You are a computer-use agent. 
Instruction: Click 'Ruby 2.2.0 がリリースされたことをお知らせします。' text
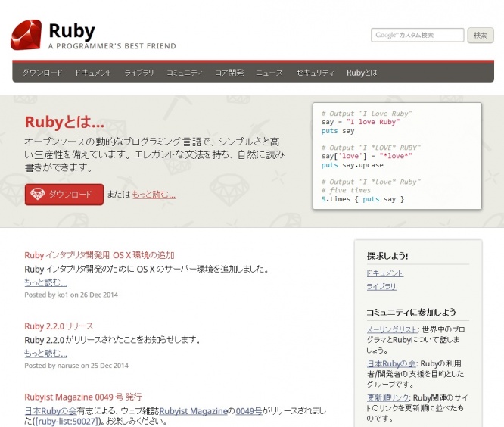coord(113,340)
